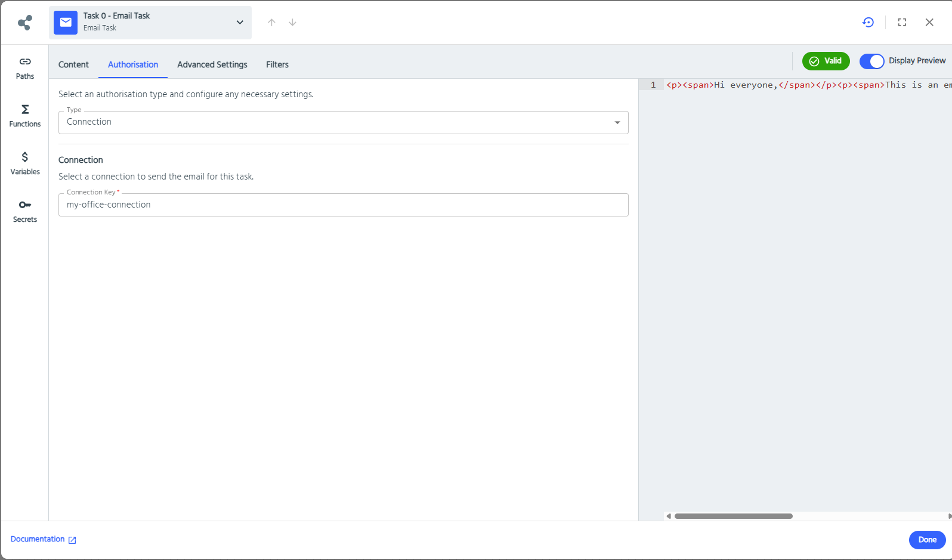Click line 1 of the HTML preview code

click(808, 85)
